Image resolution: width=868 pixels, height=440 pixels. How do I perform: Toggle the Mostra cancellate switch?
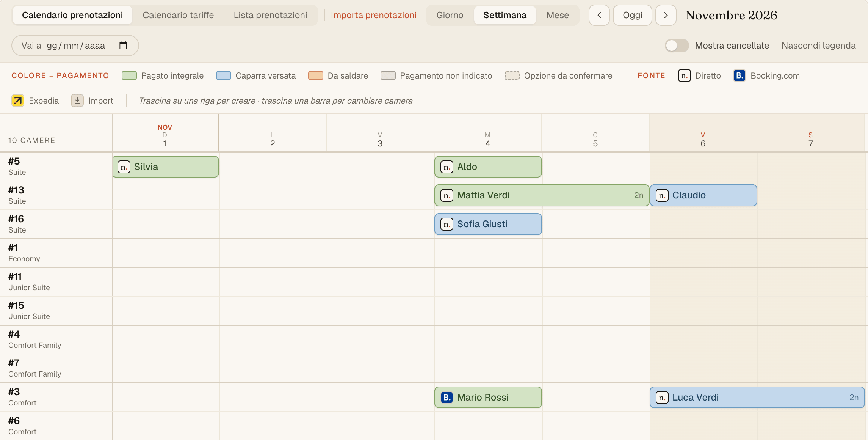point(677,46)
